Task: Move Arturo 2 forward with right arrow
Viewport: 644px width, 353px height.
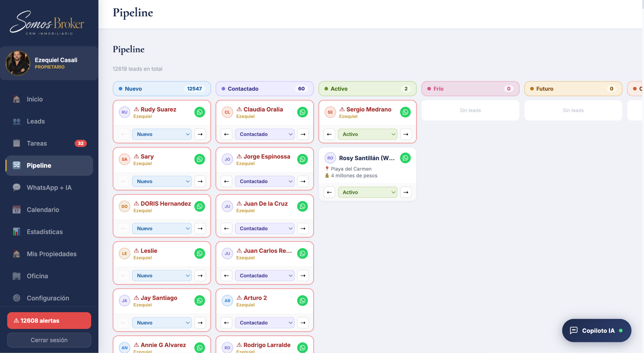Action: (303, 323)
